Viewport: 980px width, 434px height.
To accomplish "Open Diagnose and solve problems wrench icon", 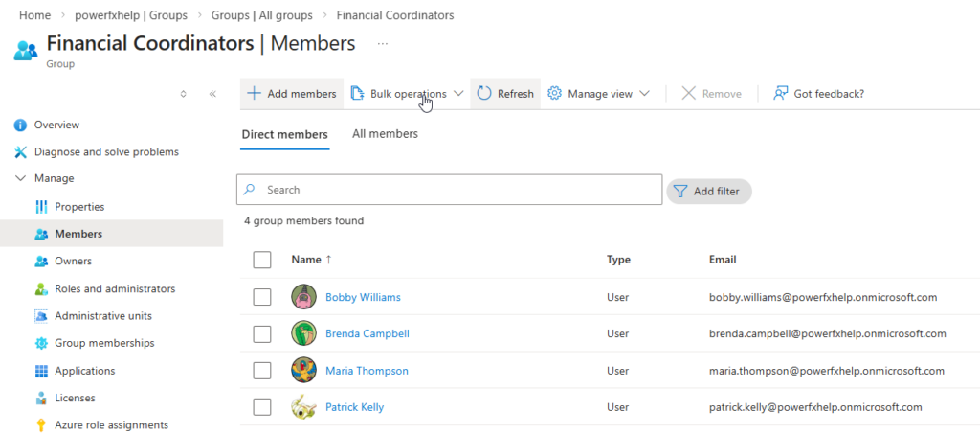I will pyautogui.click(x=20, y=152).
